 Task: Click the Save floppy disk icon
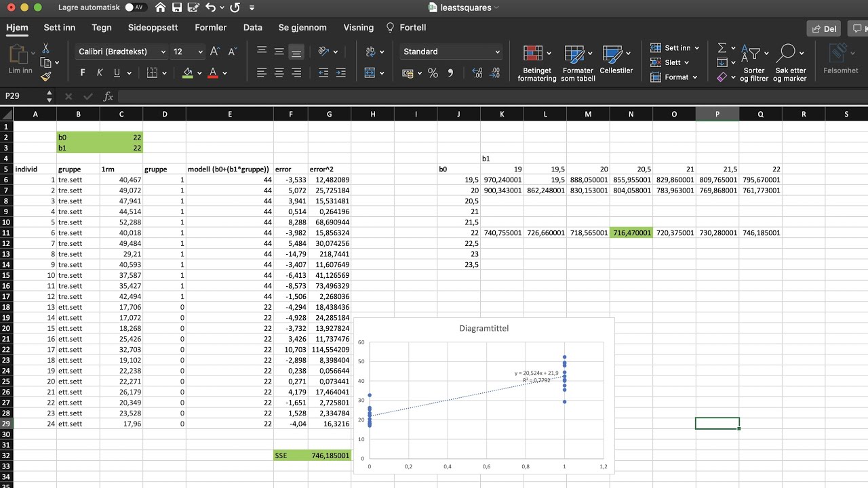[x=176, y=8]
